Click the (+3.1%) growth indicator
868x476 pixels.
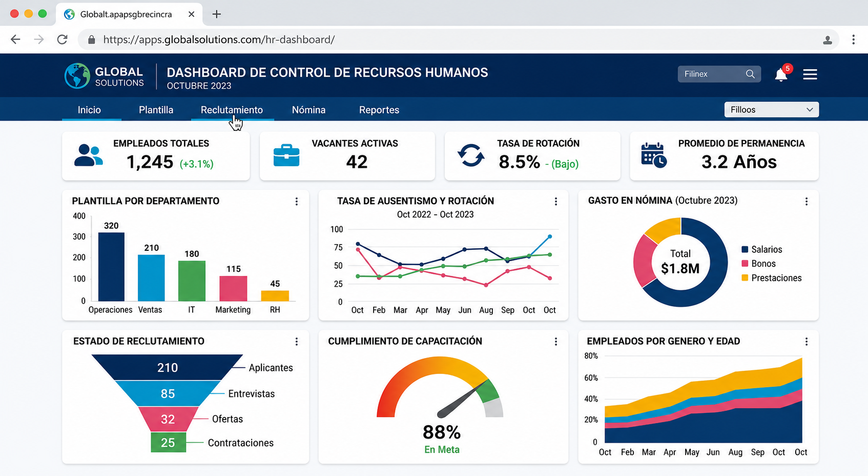[x=196, y=164]
